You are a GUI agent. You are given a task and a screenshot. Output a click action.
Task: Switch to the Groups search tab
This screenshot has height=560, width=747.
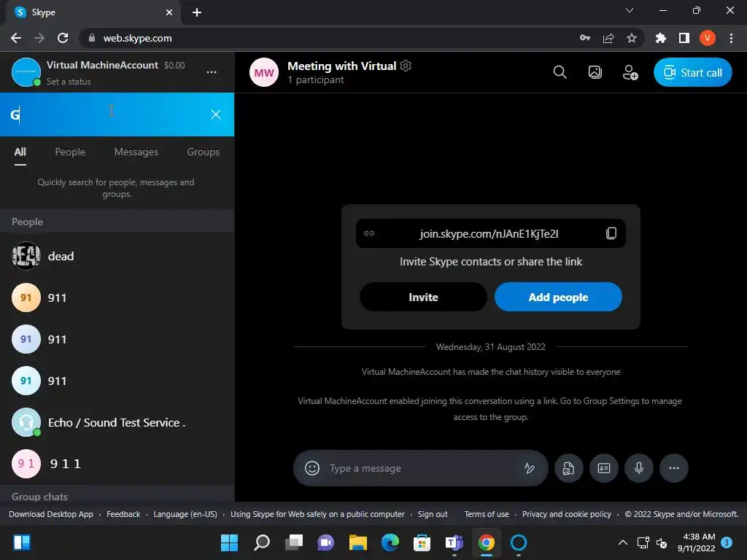click(x=204, y=152)
